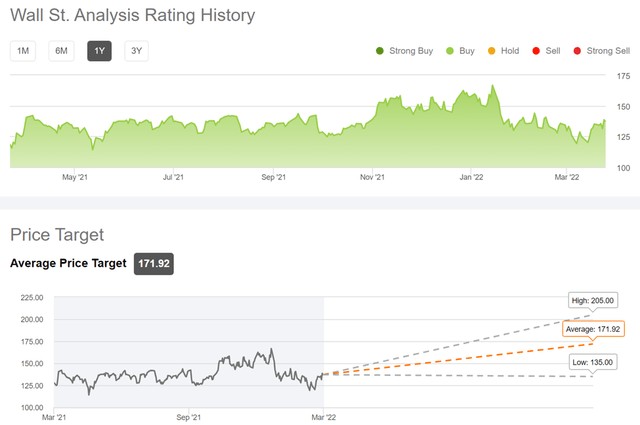The image size is (640, 425).
Task: Click the Low: 135.00 target label
Action: (x=592, y=360)
